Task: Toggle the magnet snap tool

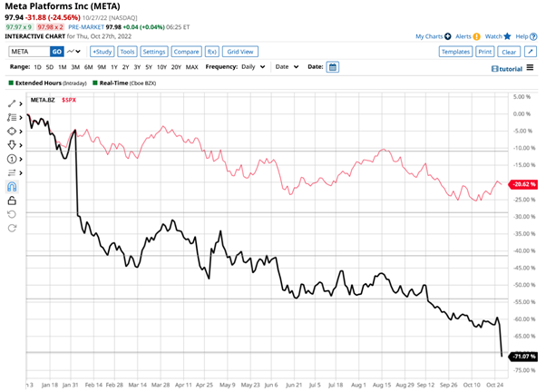Action: coord(12,186)
